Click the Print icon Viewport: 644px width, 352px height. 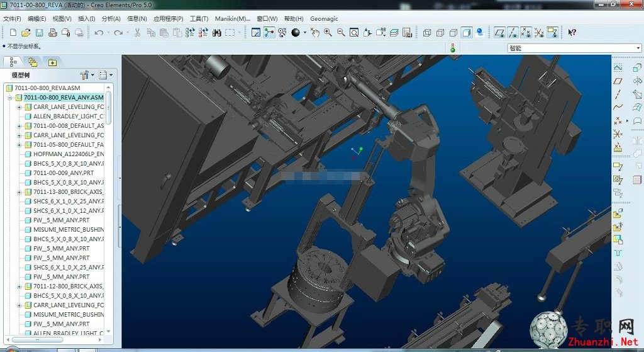point(53,33)
